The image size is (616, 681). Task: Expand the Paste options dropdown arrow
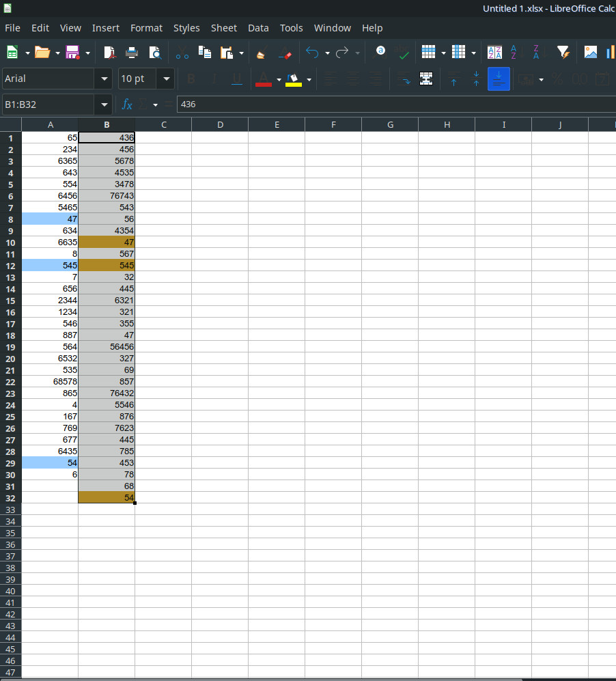pyautogui.click(x=241, y=53)
